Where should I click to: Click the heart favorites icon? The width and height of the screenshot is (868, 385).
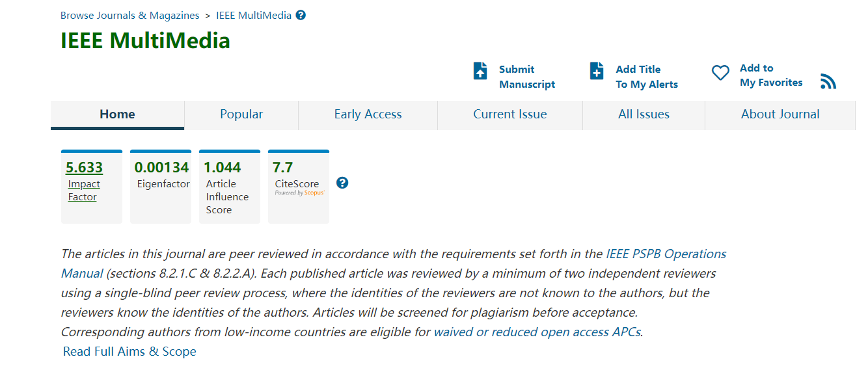pyautogui.click(x=720, y=73)
